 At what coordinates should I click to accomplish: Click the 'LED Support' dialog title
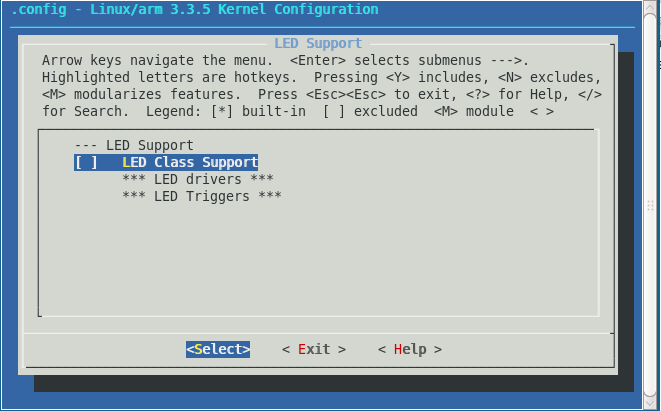[x=318, y=43]
